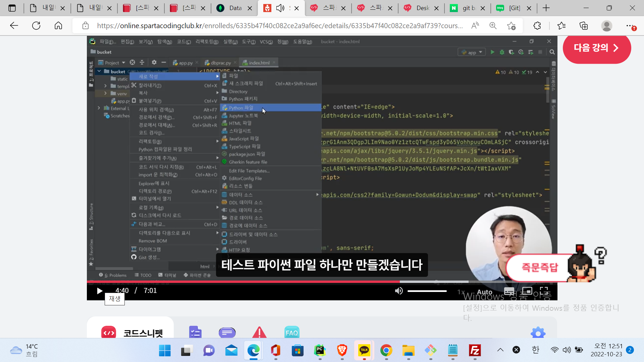Screen dimensions: 644x362
Task: Toggle video subtitles (captions icon)
Action: (x=509, y=291)
